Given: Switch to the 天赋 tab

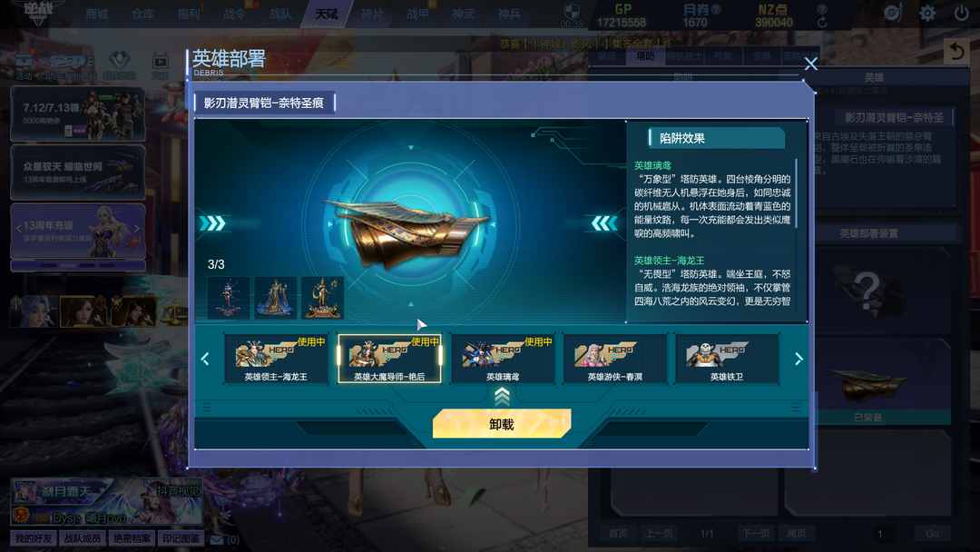Looking at the screenshot, I should tap(327, 14).
